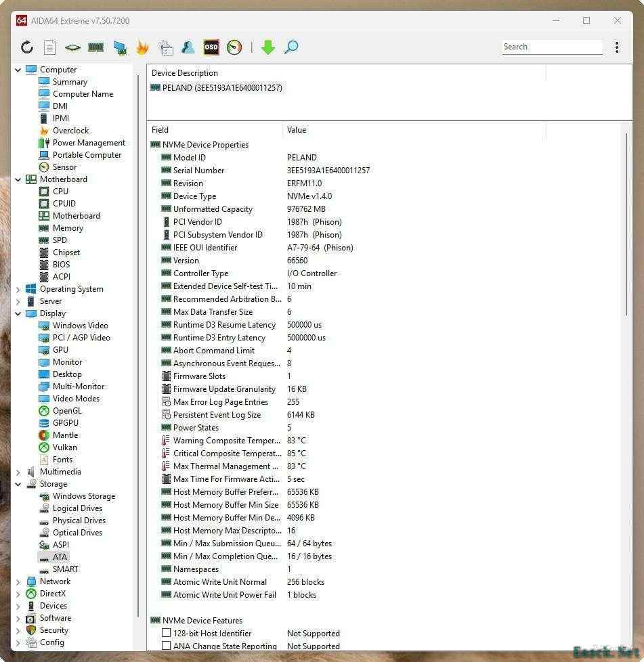
Task: Select the ATA tree item
Action: [60, 557]
